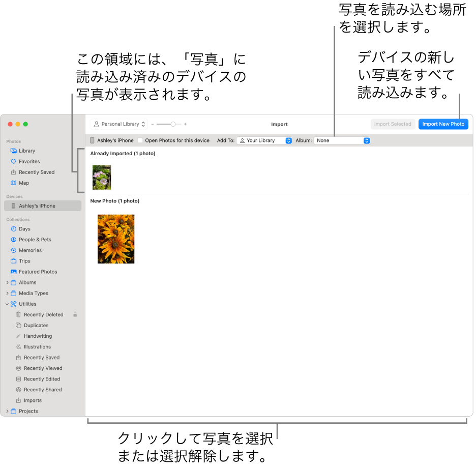Click the Already Imported (1 photo) heading
Image resolution: width=476 pixels, height=467 pixels.
point(123,154)
